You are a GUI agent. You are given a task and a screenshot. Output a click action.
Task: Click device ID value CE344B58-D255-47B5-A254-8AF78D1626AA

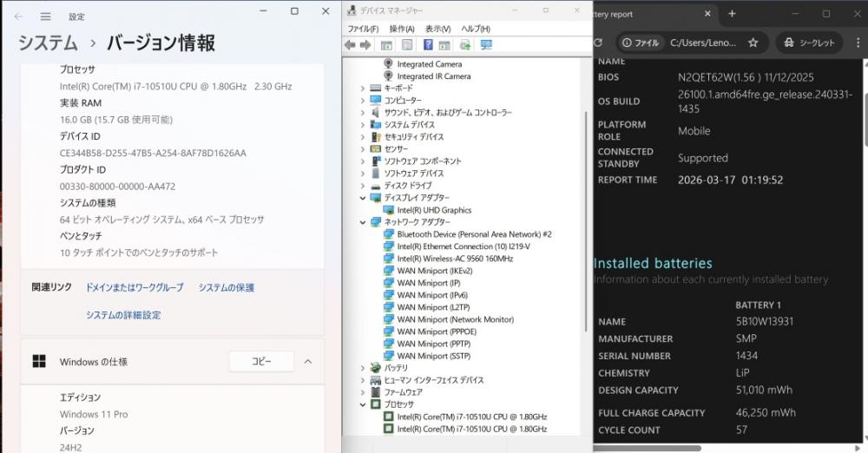(x=153, y=153)
